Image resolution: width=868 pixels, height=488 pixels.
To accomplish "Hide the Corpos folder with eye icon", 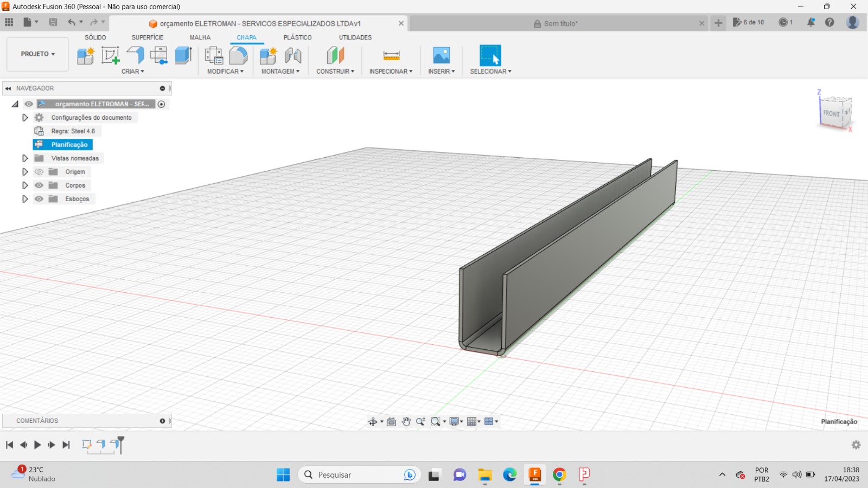I will tap(39, 185).
